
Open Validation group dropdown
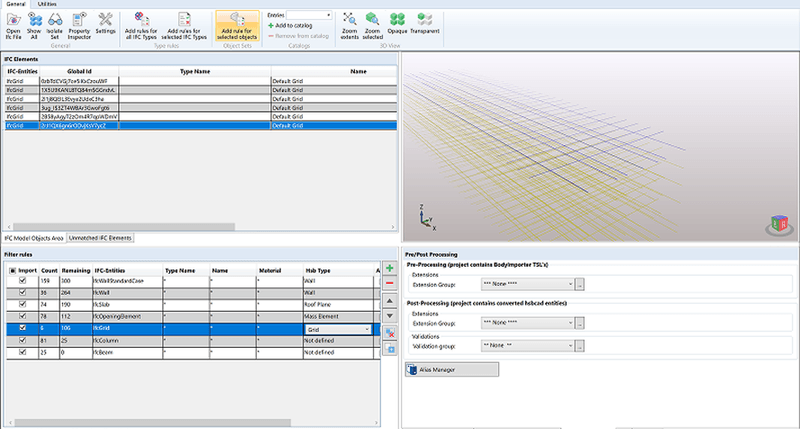point(528,346)
